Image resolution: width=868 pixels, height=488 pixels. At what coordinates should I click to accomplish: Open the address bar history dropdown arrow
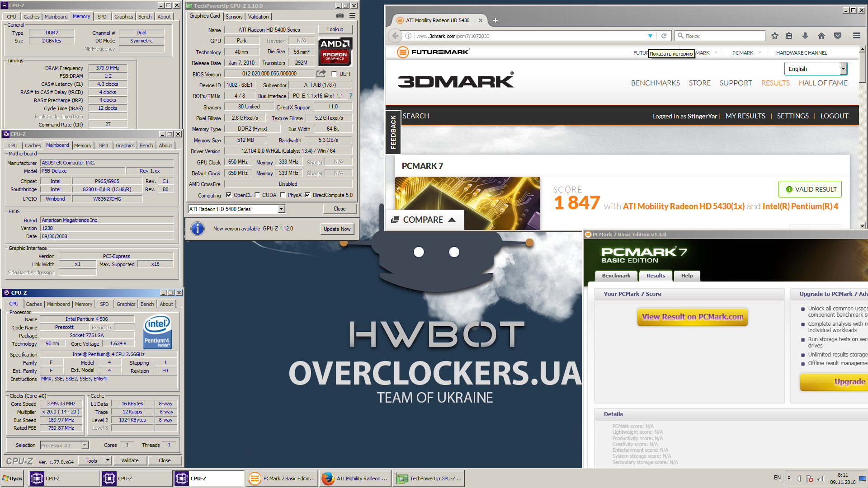coord(650,36)
